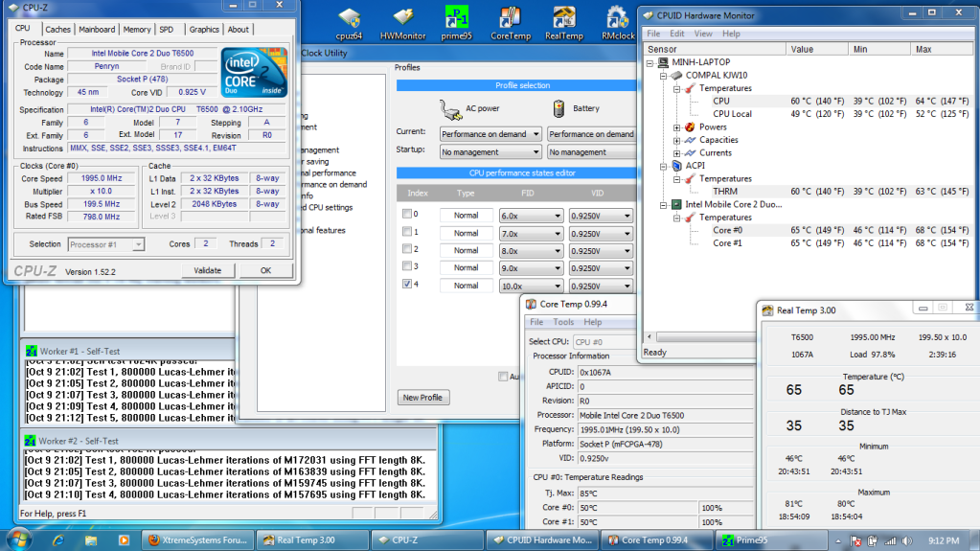Check performance state index 2 checkbox

coord(407,249)
